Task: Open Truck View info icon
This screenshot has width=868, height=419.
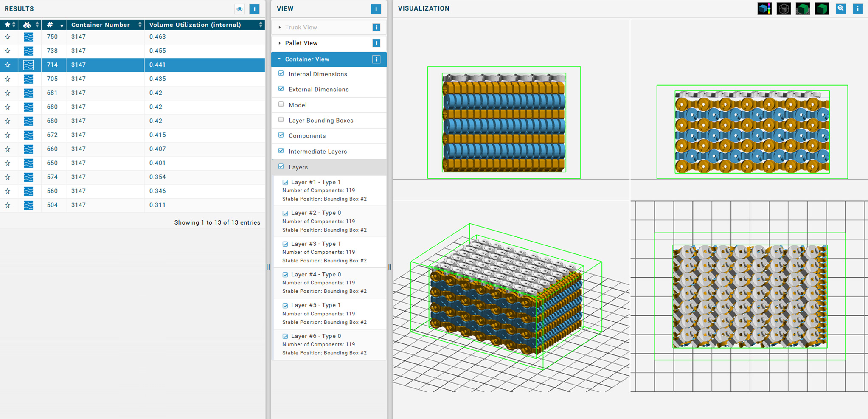Action: click(x=376, y=27)
